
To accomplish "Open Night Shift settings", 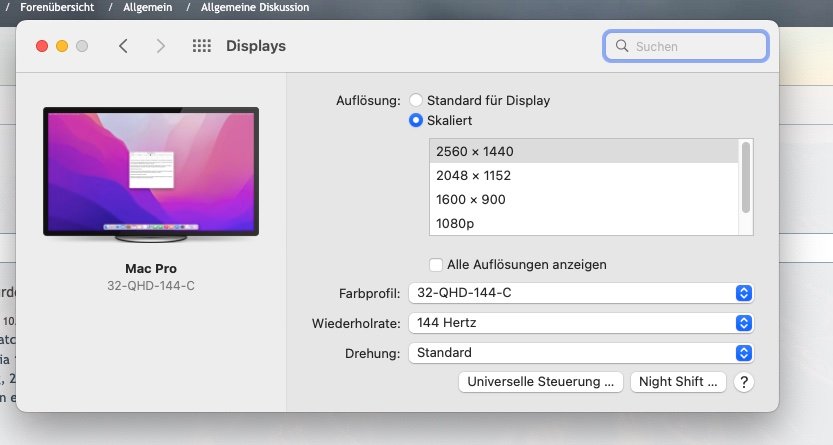I will (678, 382).
